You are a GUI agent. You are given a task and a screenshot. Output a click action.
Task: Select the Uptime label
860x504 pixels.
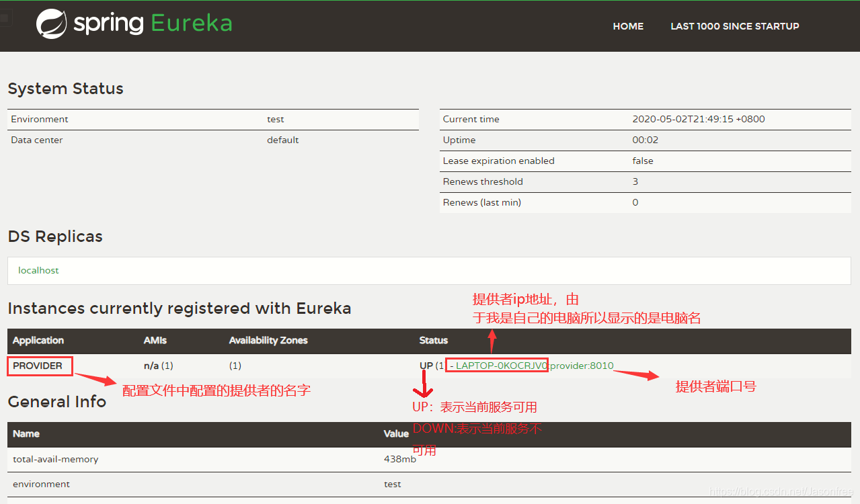click(459, 140)
